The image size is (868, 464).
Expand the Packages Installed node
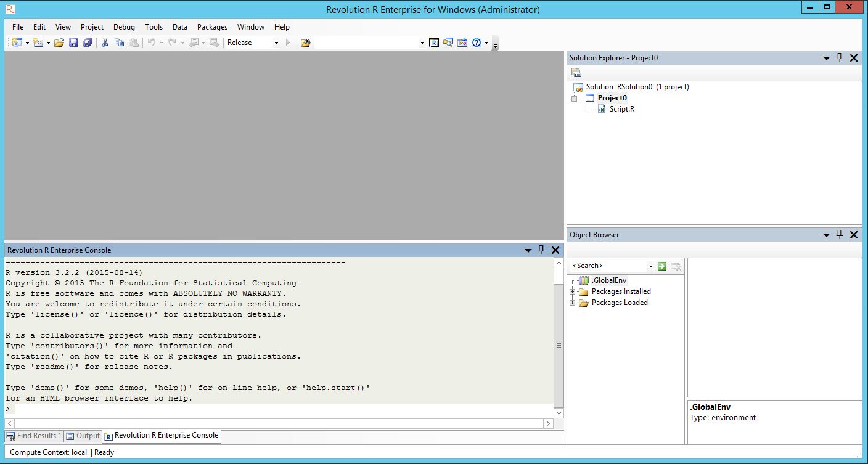click(573, 292)
